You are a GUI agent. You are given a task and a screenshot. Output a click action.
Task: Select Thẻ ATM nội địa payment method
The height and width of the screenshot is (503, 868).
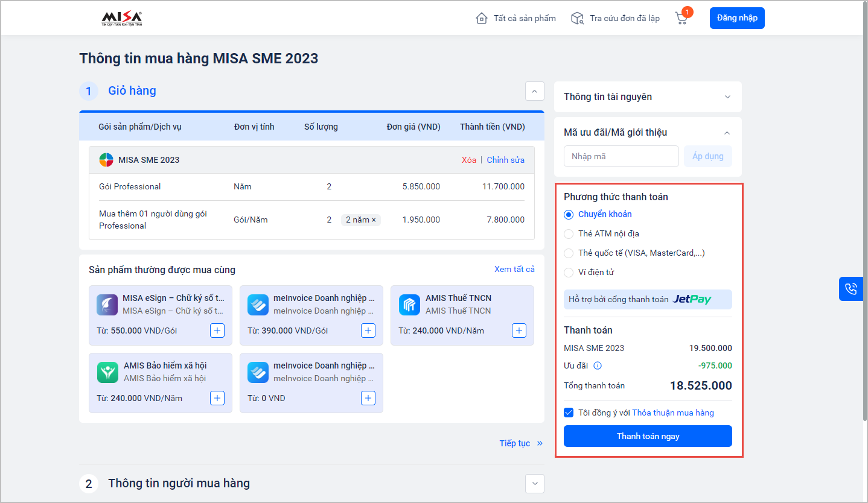point(569,234)
